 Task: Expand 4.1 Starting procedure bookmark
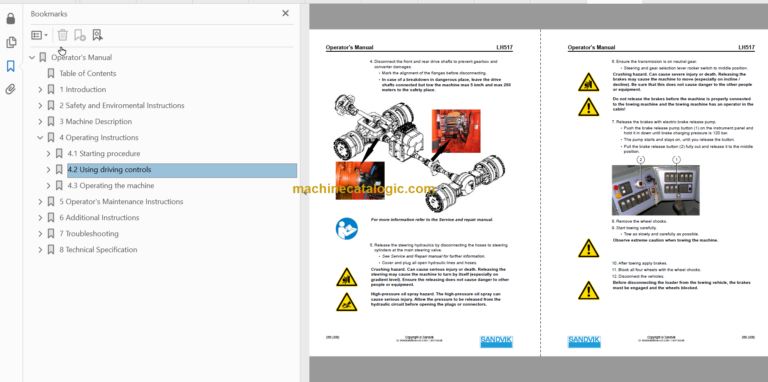(48, 154)
